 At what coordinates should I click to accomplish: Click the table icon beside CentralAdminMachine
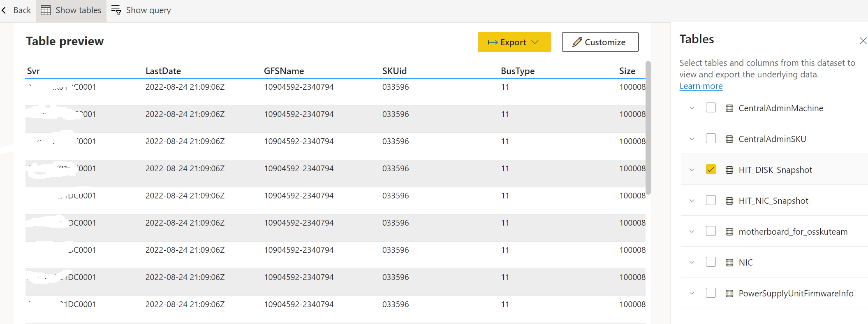729,108
